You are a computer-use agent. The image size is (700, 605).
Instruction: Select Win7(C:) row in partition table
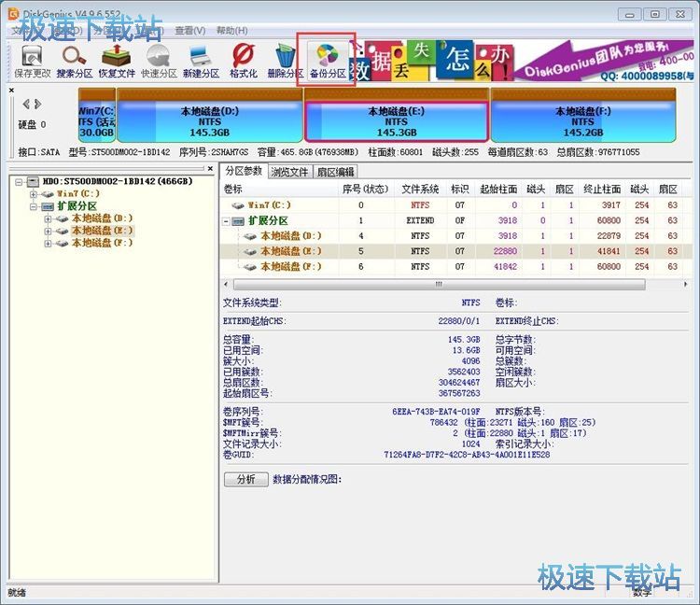pos(455,205)
